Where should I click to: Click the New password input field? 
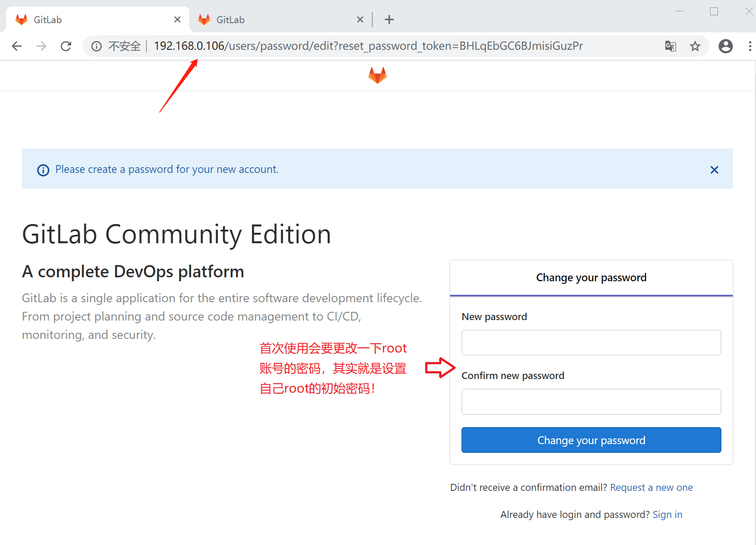(591, 342)
